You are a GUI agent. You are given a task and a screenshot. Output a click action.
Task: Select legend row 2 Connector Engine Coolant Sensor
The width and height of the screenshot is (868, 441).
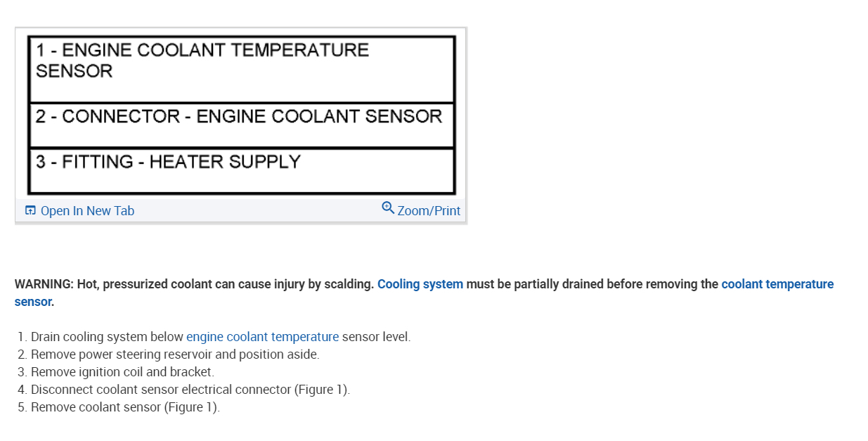[239, 117]
